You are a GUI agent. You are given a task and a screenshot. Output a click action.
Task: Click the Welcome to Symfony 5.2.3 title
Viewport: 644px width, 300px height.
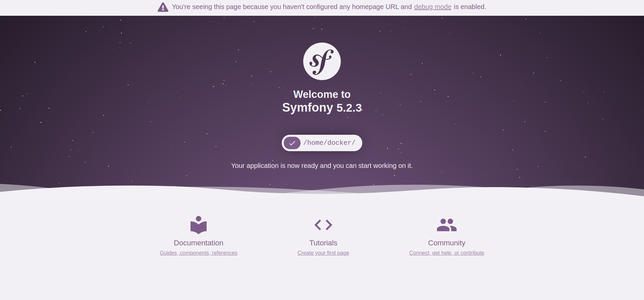[322, 101]
